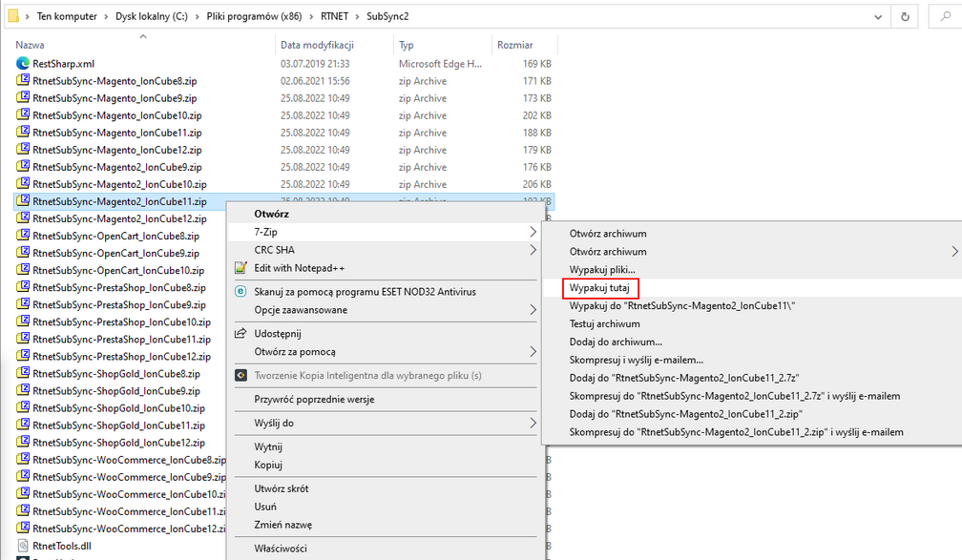The image size is (962, 560).
Task: Click the zip icon of RtnetSubSync-Magento_IonCube8.zip
Action: (x=23, y=80)
